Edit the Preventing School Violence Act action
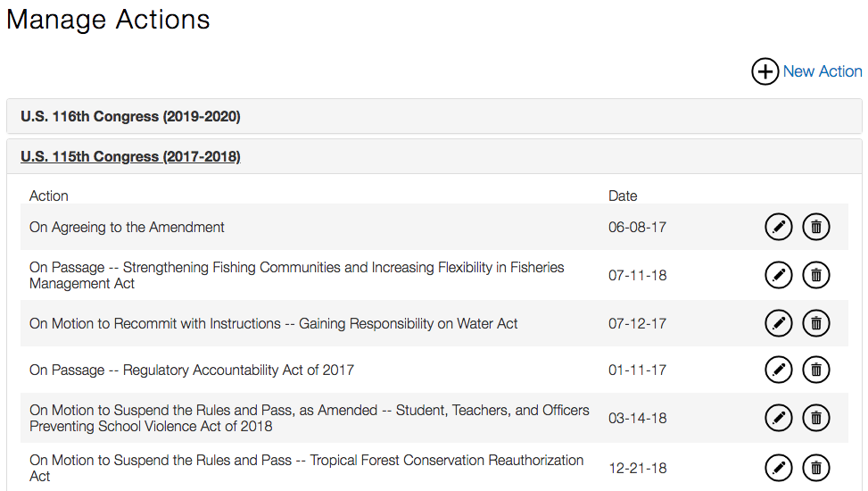 point(779,418)
